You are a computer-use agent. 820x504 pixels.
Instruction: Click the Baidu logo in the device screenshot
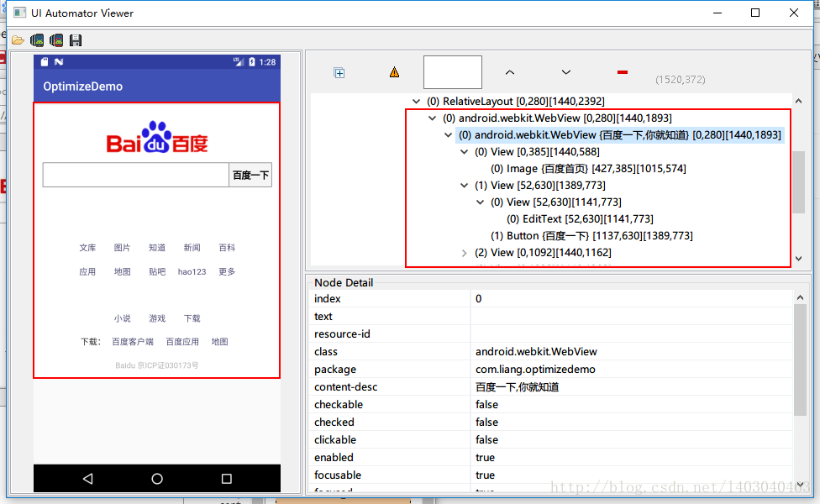[x=157, y=138]
